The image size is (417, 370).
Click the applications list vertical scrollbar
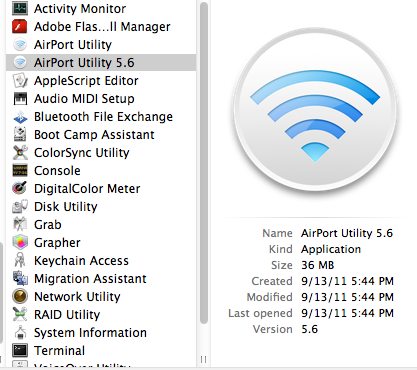tap(204, 163)
